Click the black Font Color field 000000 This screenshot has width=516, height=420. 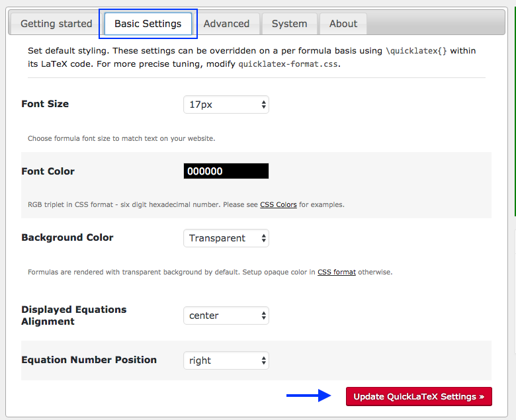226,171
